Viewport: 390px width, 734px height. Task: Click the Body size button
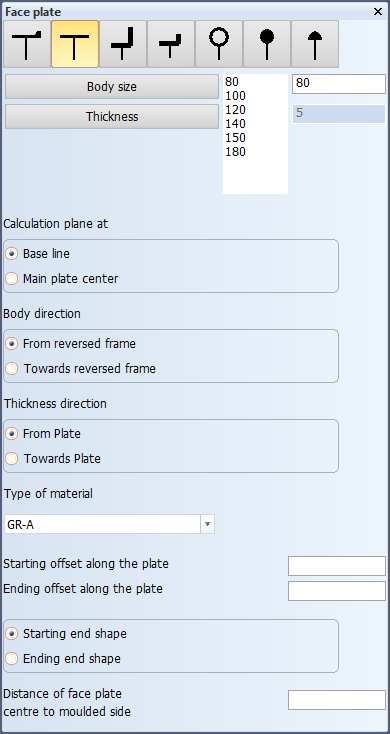pos(111,87)
